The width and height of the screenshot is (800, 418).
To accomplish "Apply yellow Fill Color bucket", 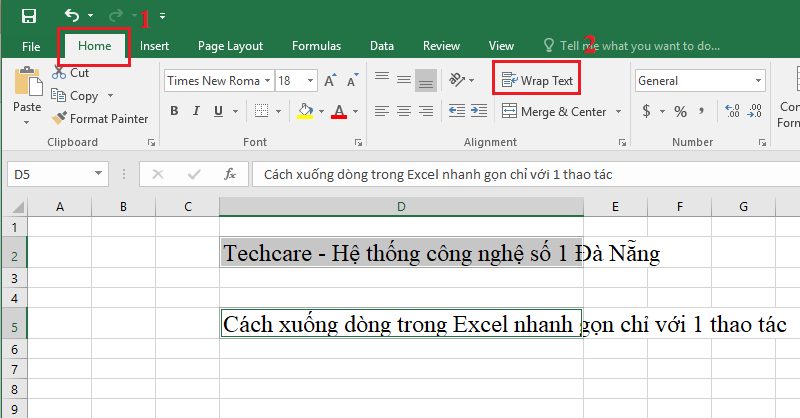I will (305, 111).
